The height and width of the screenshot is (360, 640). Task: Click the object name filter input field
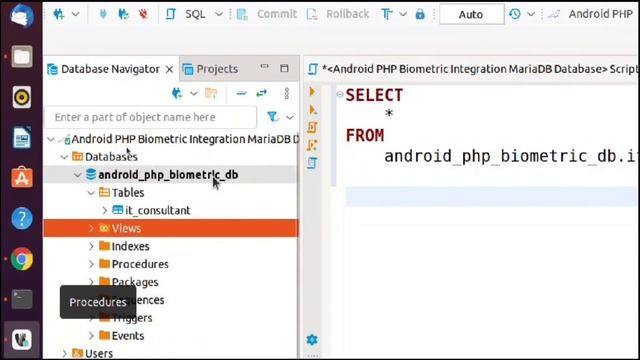pos(151,117)
